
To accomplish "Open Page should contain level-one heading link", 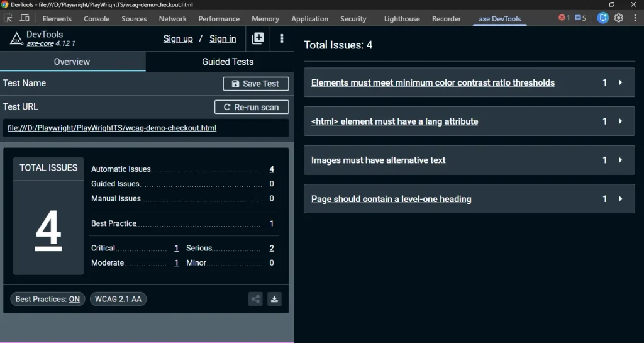I will tap(391, 199).
